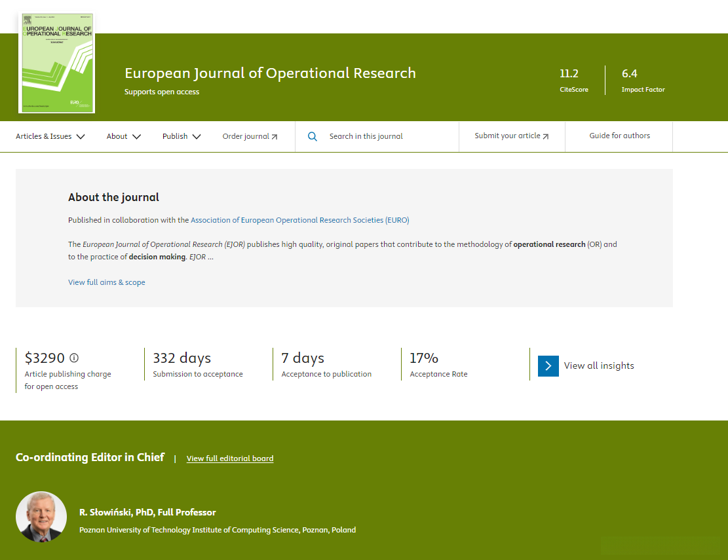Click View all insights text

coord(599,365)
